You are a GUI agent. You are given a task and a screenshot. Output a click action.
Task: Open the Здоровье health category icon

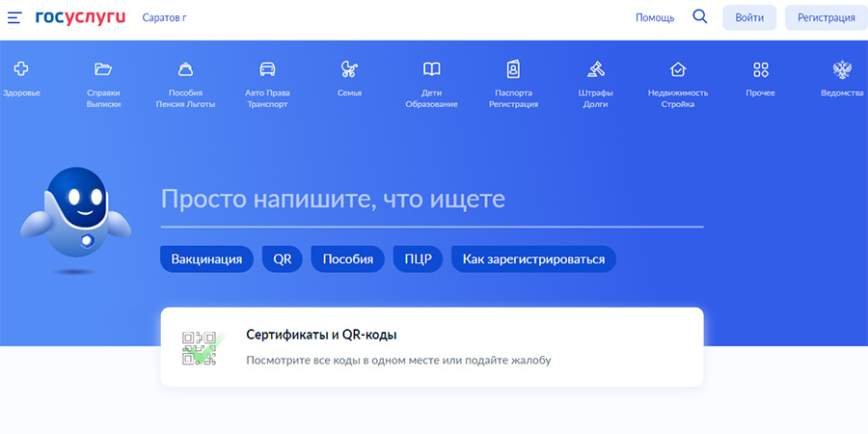(21, 69)
